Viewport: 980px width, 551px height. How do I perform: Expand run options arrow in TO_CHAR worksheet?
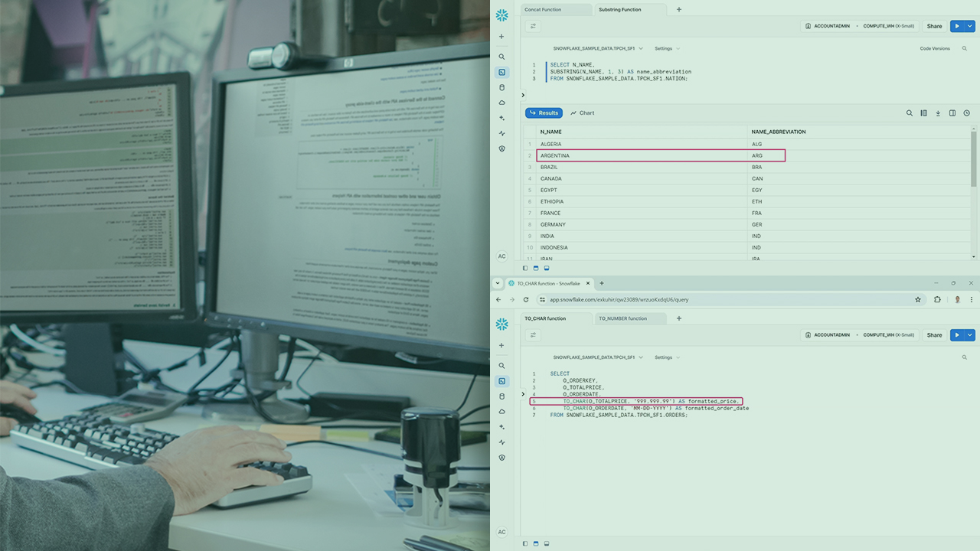pyautogui.click(x=971, y=335)
